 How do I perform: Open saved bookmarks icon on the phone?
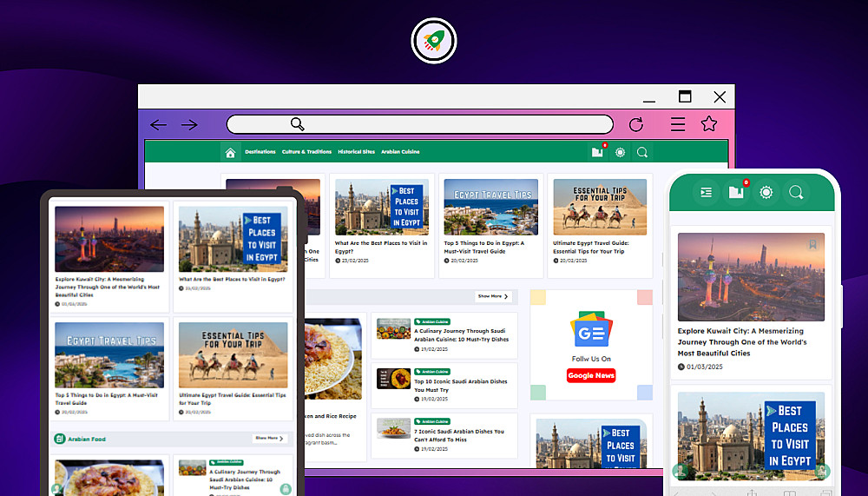[736, 192]
